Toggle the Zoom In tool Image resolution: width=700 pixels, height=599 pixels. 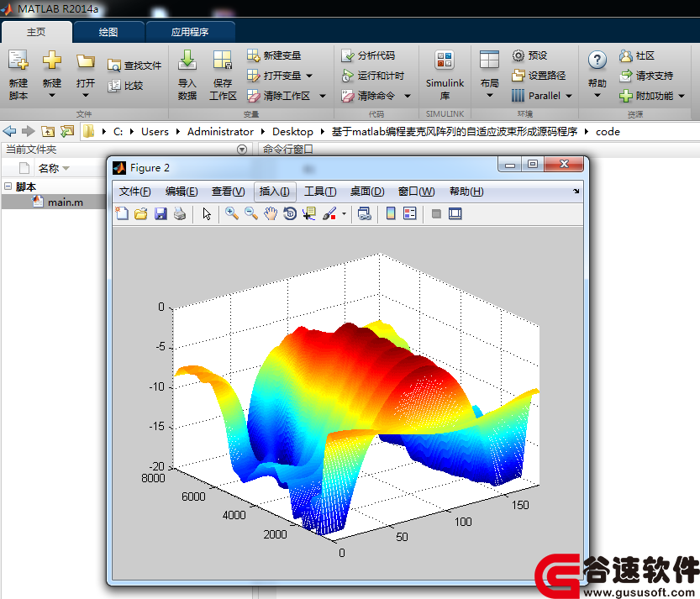tap(232, 213)
